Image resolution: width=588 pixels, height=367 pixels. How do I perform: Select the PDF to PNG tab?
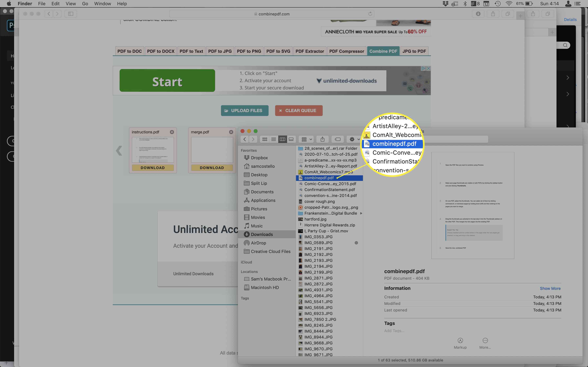click(x=249, y=51)
